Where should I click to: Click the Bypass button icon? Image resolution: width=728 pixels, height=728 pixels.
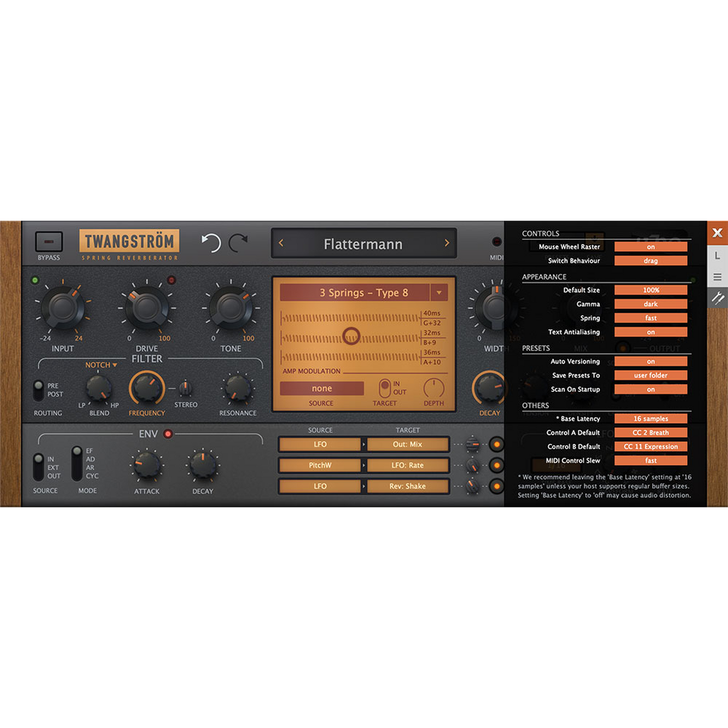coord(49,242)
